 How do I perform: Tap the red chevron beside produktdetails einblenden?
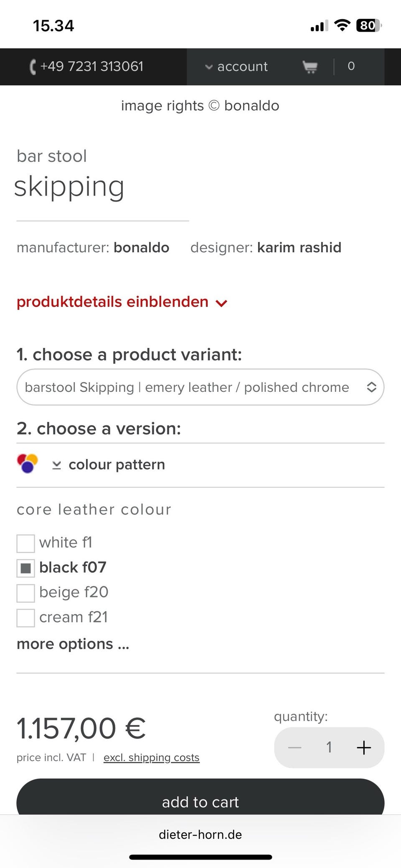pyautogui.click(x=221, y=303)
